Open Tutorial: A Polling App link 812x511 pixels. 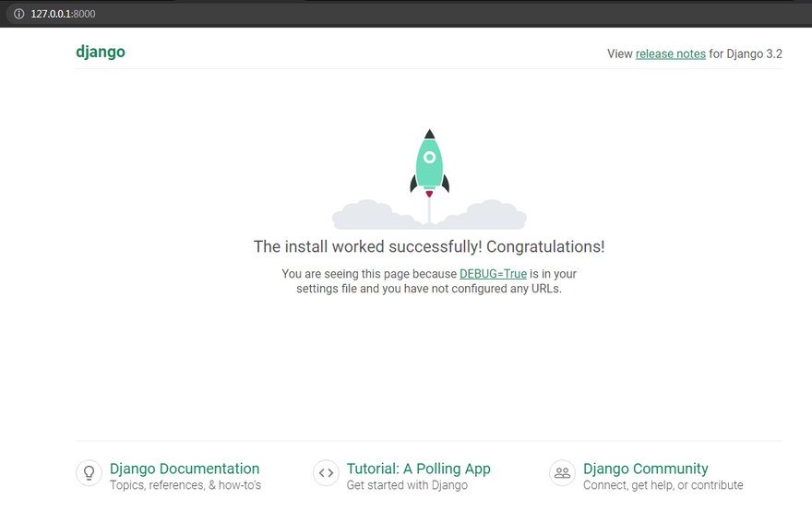418,469
